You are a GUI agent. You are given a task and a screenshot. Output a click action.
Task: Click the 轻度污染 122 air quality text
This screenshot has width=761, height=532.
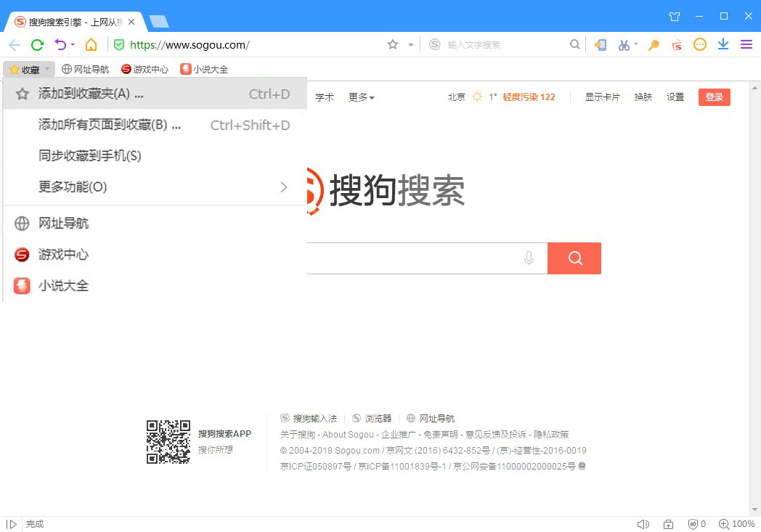pyautogui.click(x=529, y=97)
